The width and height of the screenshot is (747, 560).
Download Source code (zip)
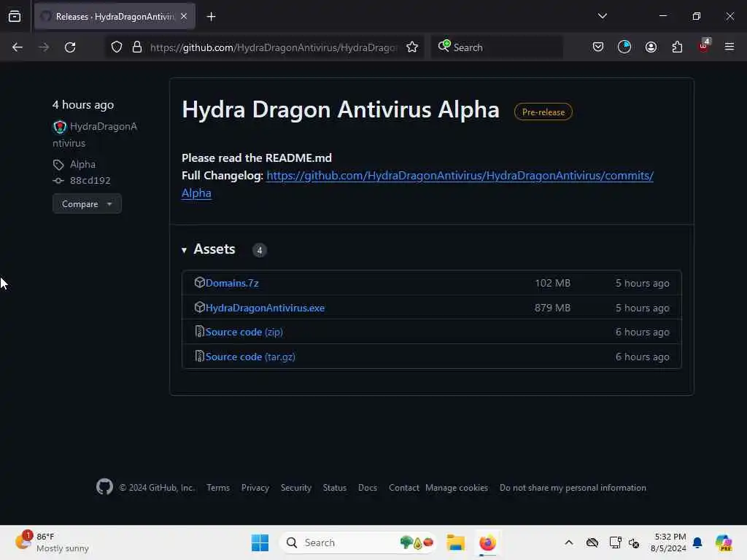[244, 332]
